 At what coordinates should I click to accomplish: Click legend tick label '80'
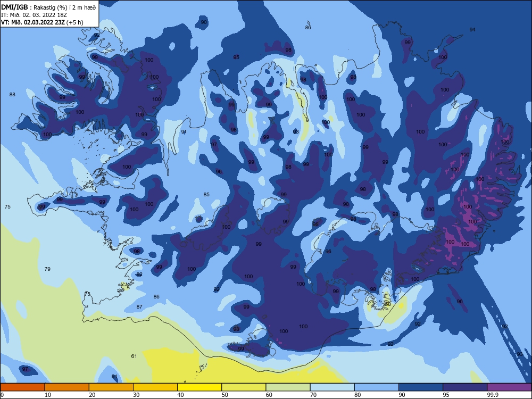coord(358,395)
